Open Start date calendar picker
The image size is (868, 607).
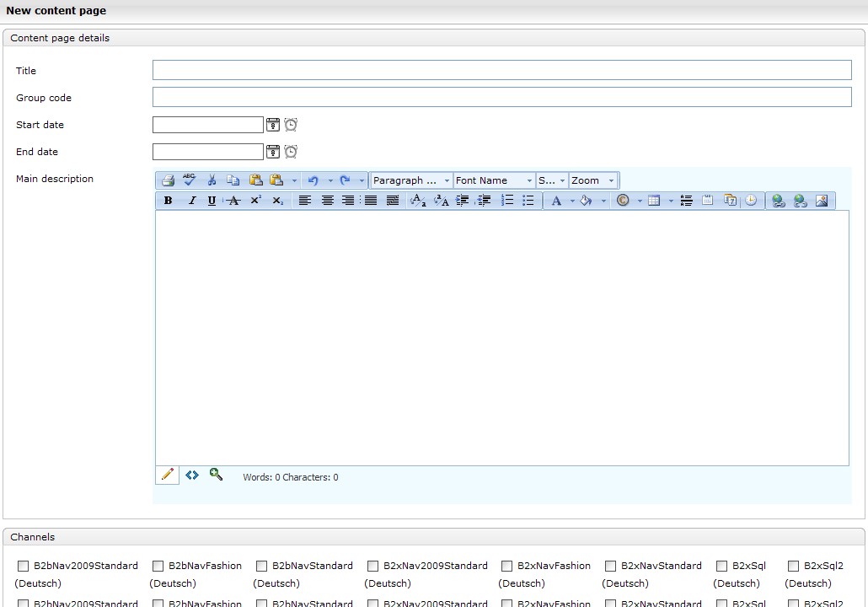(x=273, y=125)
